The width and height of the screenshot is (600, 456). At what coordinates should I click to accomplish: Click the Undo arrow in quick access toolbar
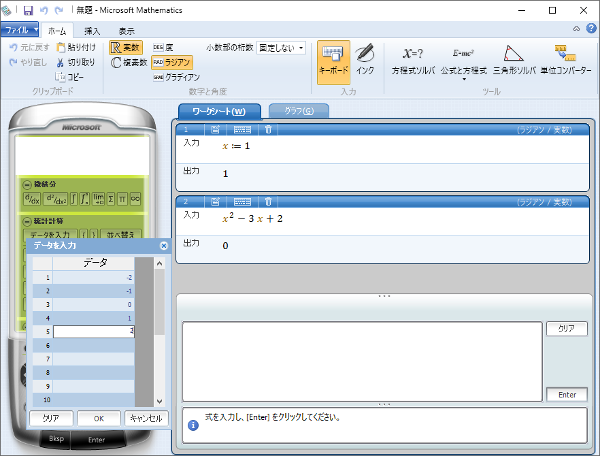click(x=44, y=10)
